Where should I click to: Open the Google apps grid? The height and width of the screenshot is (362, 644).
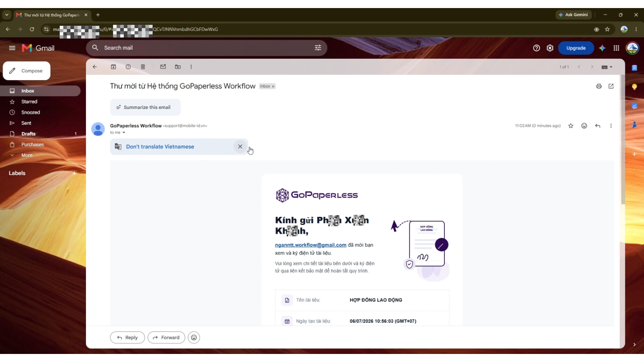click(616, 48)
